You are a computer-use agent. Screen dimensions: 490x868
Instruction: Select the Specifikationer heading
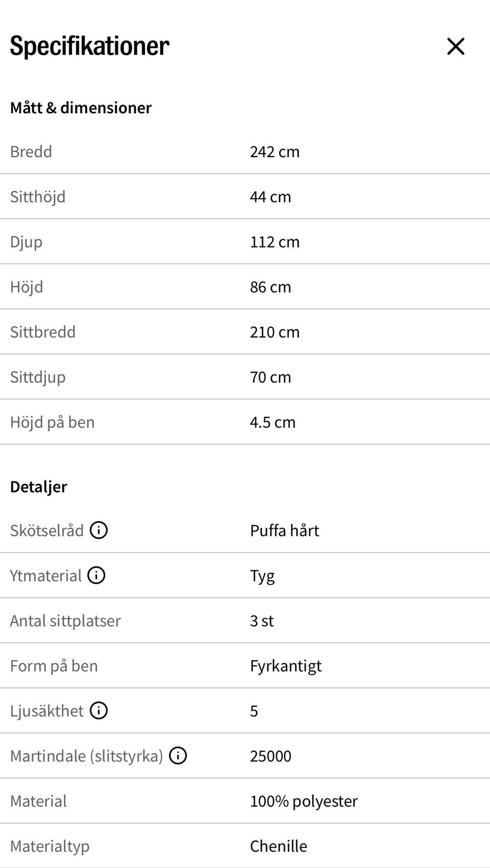[90, 46]
